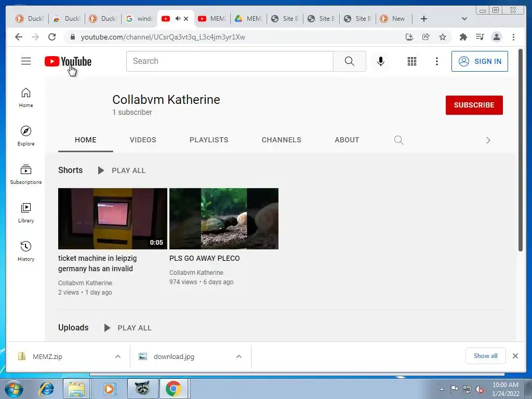Click the install app icon in the address bar
Screen dimensions: 532x399
click(x=409, y=37)
